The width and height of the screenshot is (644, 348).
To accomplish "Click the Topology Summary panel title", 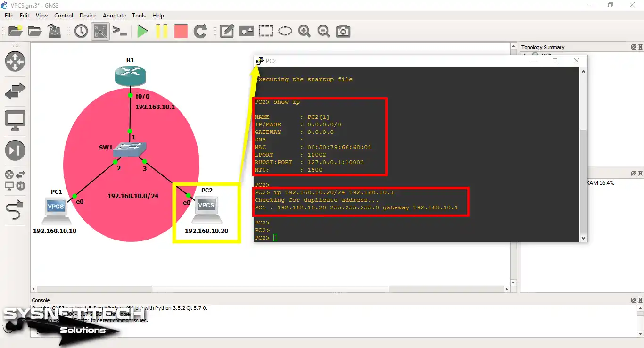I will (543, 47).
